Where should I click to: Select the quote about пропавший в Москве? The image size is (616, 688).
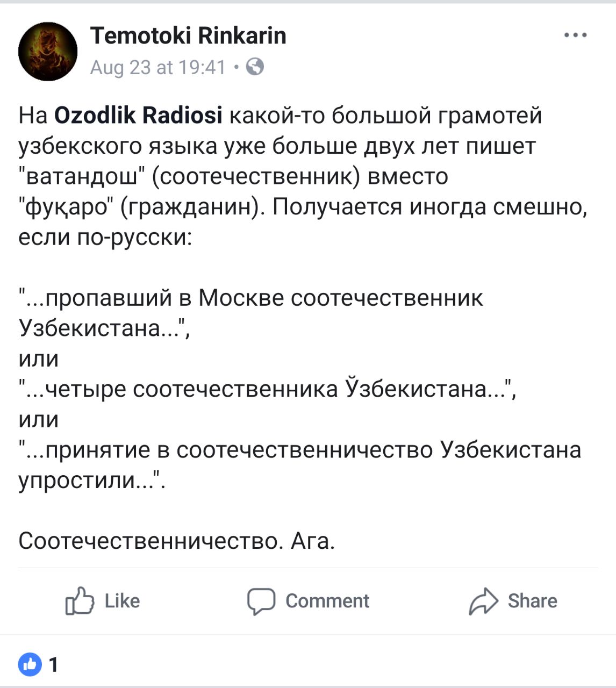[x=251, y=312]
